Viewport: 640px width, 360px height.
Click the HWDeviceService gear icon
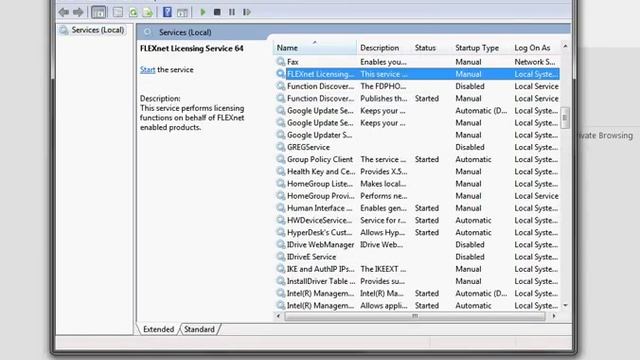point(281,220)
